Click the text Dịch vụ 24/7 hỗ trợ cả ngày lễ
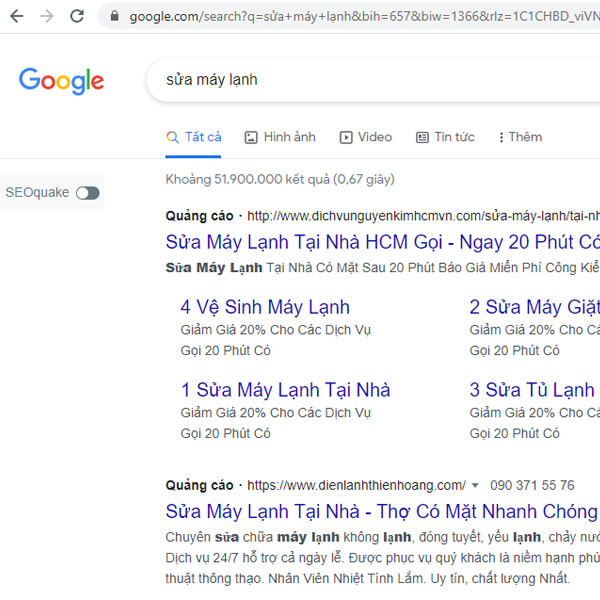 click(x=255, y=558)
